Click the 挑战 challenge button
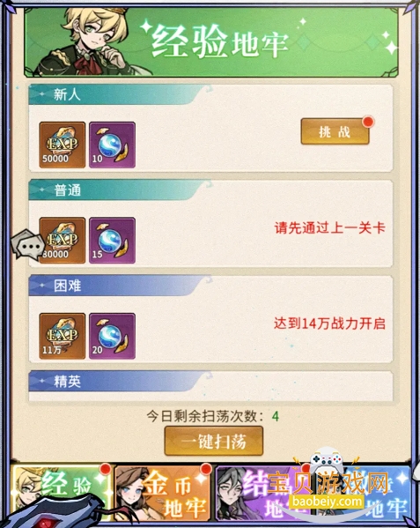 [x=335, y=131]
